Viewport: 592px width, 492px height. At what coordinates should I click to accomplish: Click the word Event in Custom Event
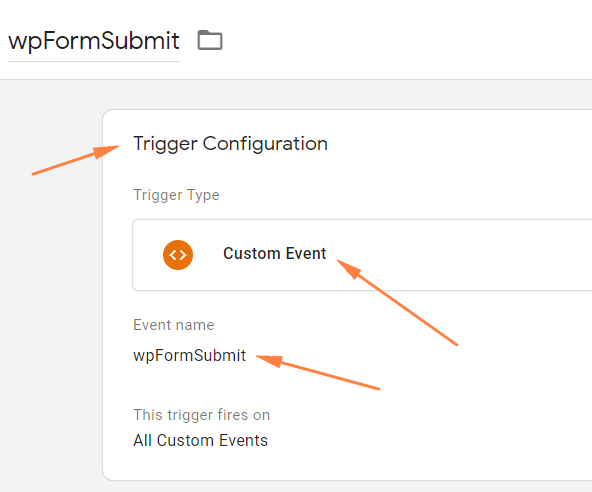306,253
